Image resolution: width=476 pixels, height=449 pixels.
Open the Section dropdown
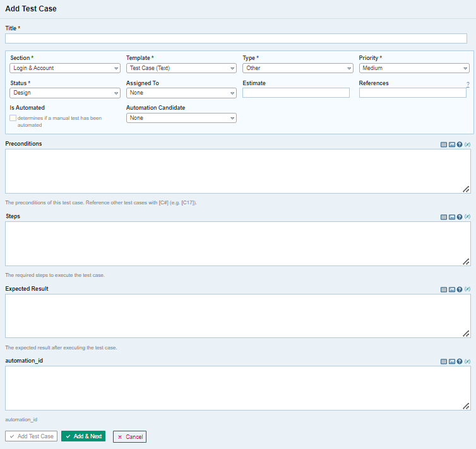pyautogui.click(x=65, y=68)
